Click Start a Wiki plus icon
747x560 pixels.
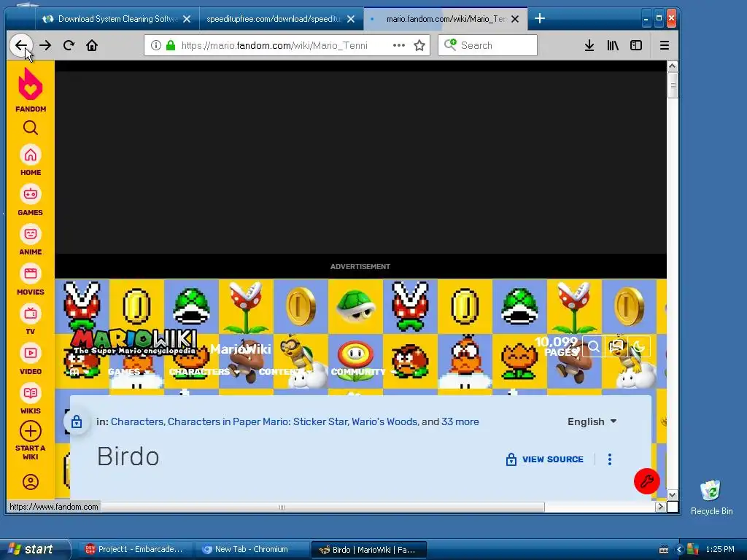coord(31,432)
